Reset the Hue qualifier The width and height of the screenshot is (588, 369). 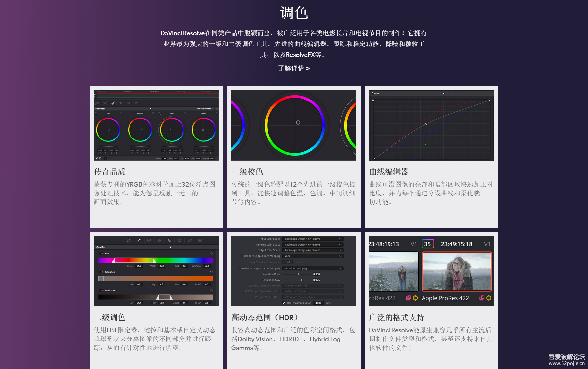tap(211, 253)
